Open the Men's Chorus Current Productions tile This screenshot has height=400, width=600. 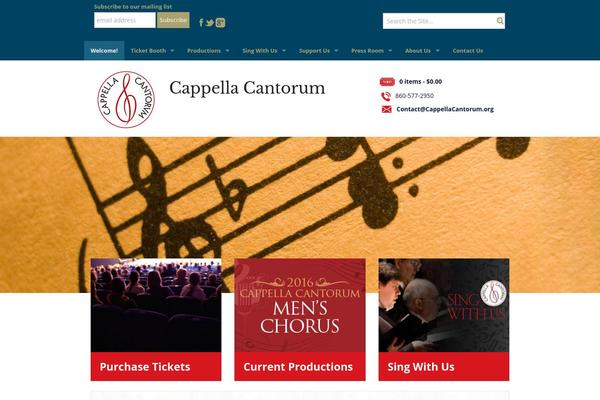[300, 320]
